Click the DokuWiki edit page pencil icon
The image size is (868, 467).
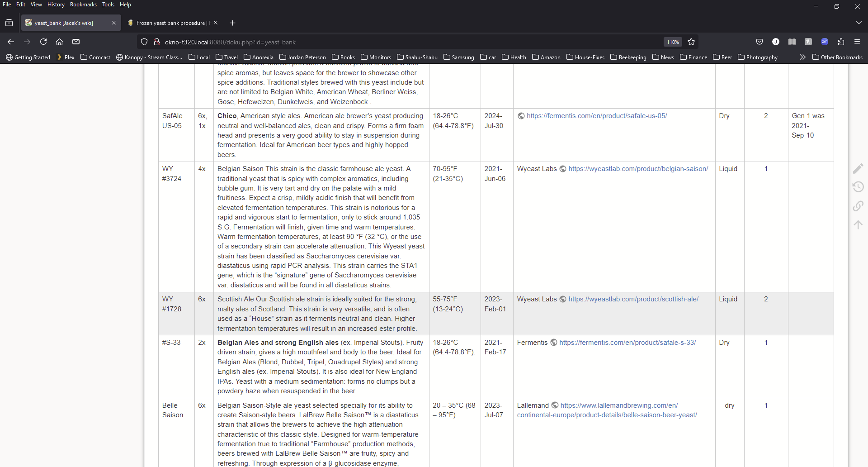(x=858, y=168)
